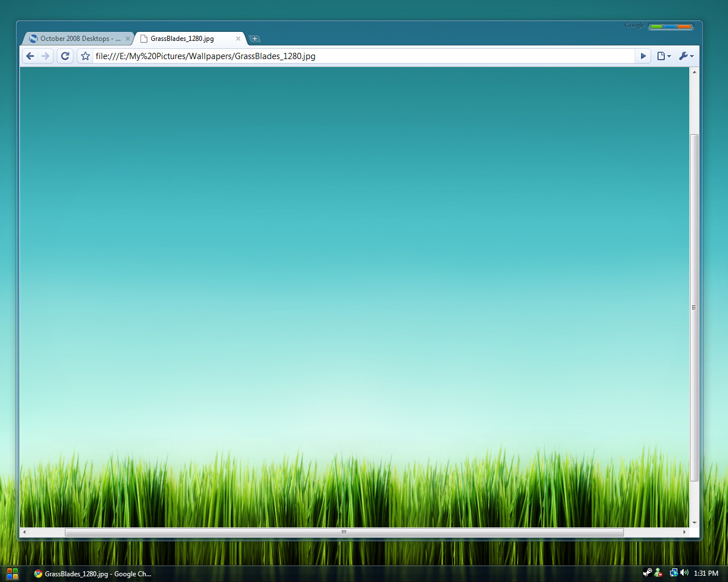The height and width of the screenshot is (582, 728).
Task: Minimize window with the green button
Action: click(656, 27)
